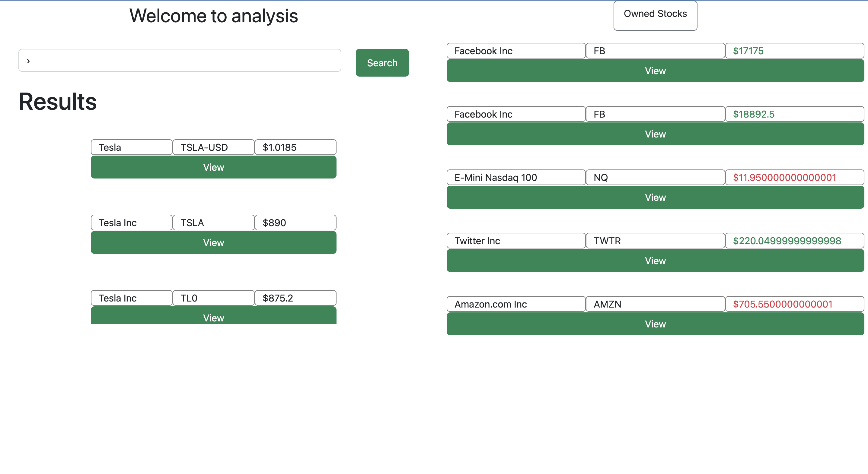
Task: View the Tesla Inc TL0 result
Action: click(x=213, y=316)
